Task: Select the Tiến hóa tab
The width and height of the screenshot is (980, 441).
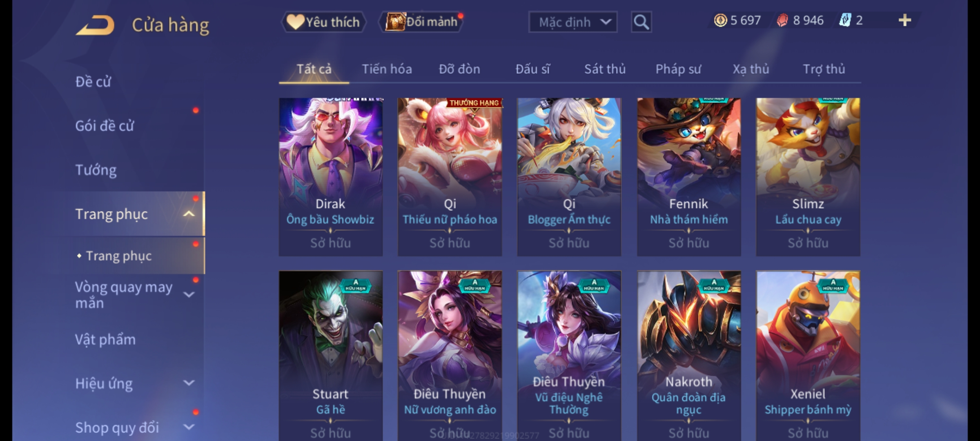Action: click(x=387, y=69)
